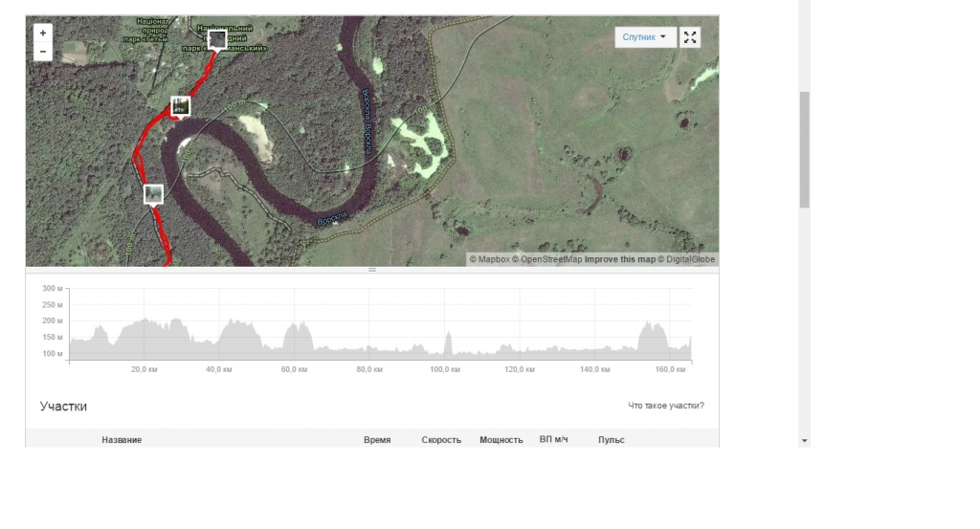Open the Спутник map type dropdown
980x529 pixels.
645,37
